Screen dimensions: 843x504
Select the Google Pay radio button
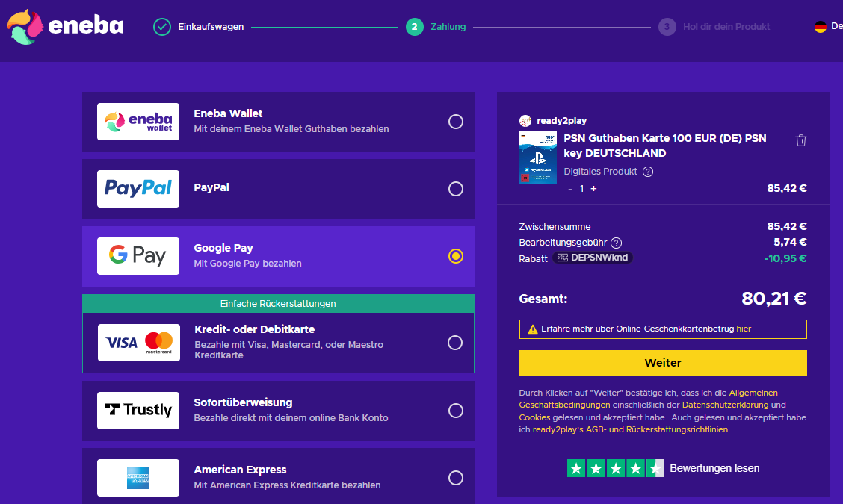pos(455,256)
